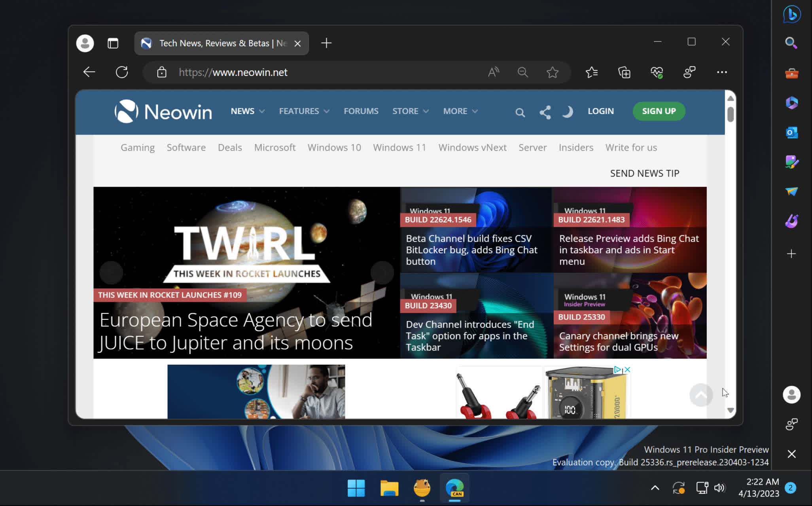Open Neowin share icon
Viewport: 812px width, 506px height.
pyautogui.click(x=545, y=112)
